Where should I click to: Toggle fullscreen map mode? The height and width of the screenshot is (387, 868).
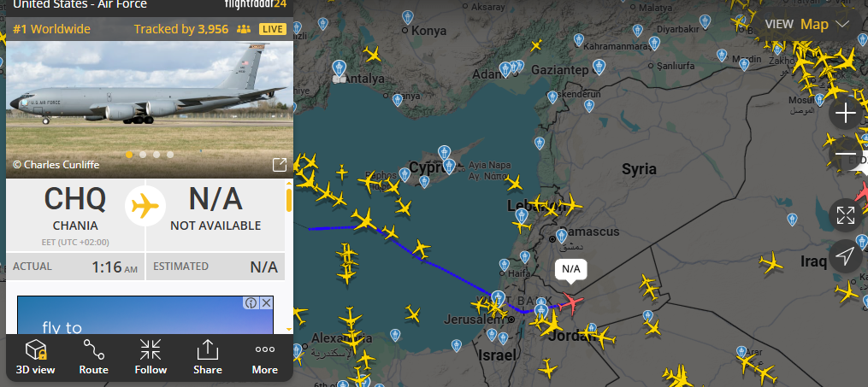tap(845, 215)
